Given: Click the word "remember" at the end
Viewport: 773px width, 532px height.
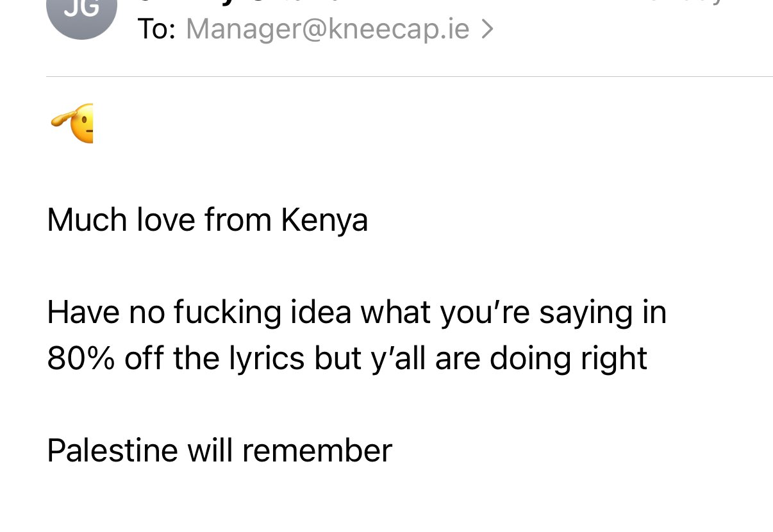Looking at the screenshot, I should (x=317, y=451).
